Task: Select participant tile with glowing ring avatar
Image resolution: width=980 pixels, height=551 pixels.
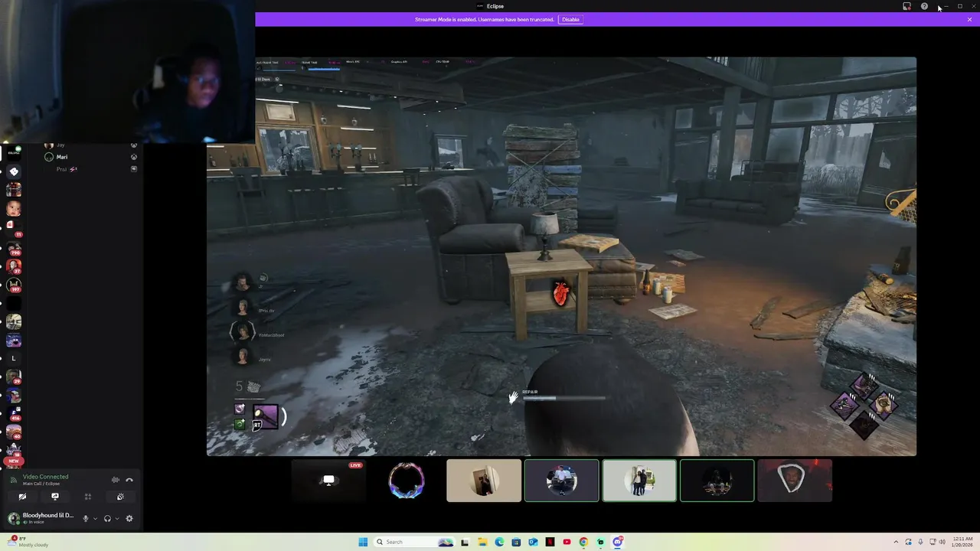Action: tap(406, 481)
